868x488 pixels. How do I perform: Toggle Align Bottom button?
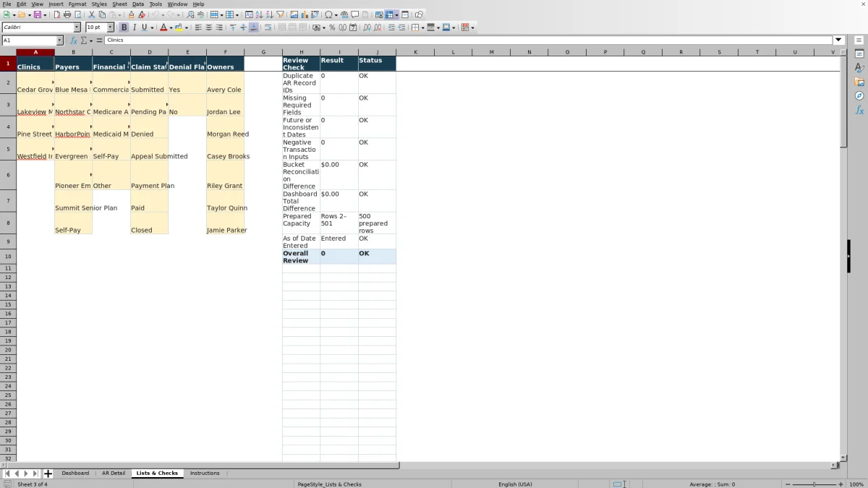coord(253,27)
